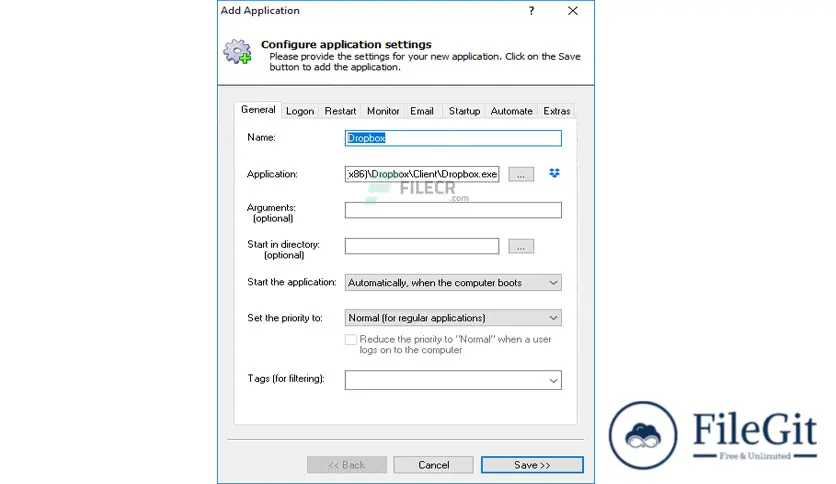Screen dimensions: 836x484
Task: Click the 'Set the priority to:' label
Action: click(x=285, y=318)
